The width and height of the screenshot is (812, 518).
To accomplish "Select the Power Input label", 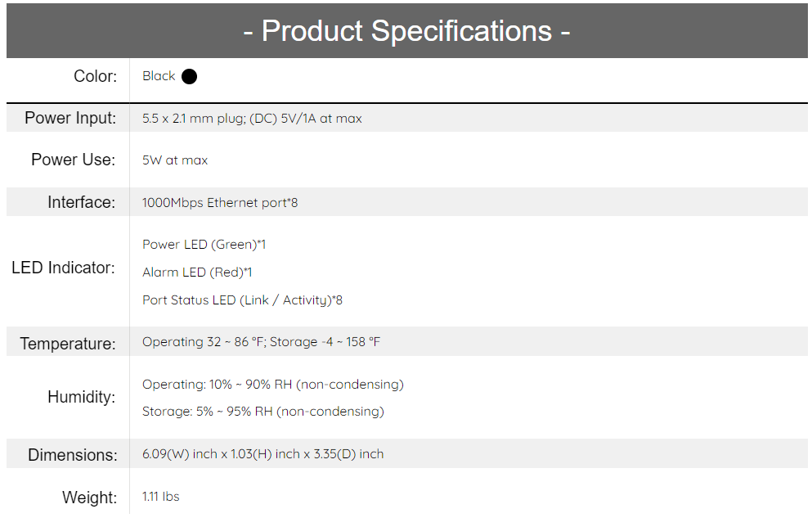I will [x=70, y=118].
